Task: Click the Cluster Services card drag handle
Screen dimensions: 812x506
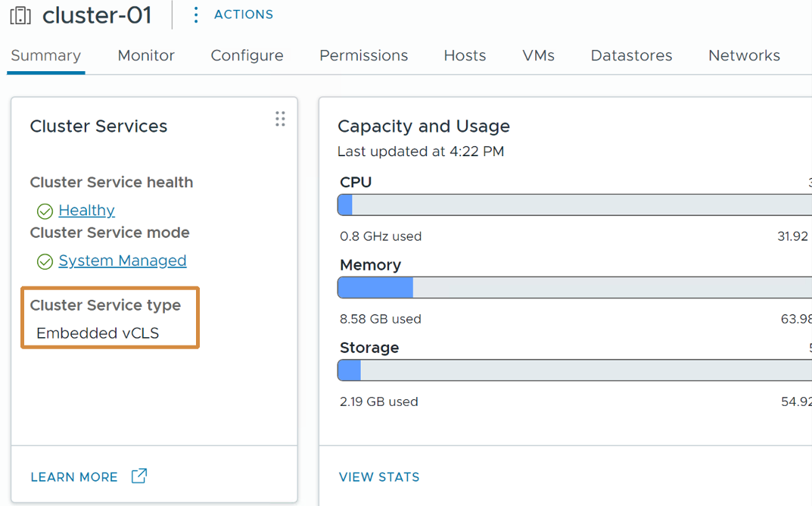Action: tap(280, 119)
